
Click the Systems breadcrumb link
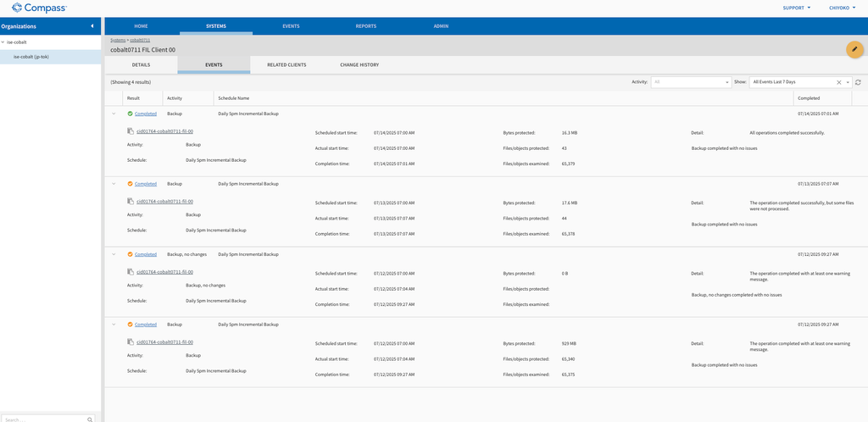click(118, 41)
